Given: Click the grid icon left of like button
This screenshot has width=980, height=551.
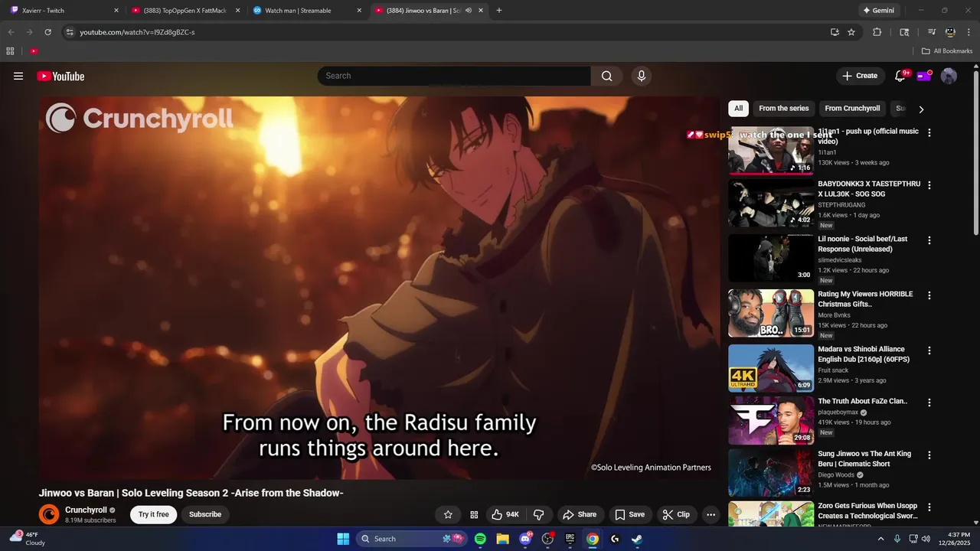Looking at the screenshot, I should click(x=474, y=514).
